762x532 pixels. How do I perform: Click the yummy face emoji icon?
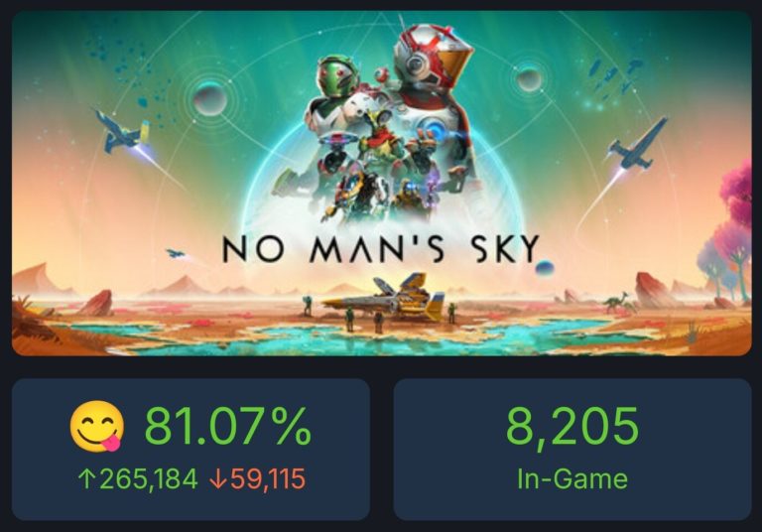(97, 427)
